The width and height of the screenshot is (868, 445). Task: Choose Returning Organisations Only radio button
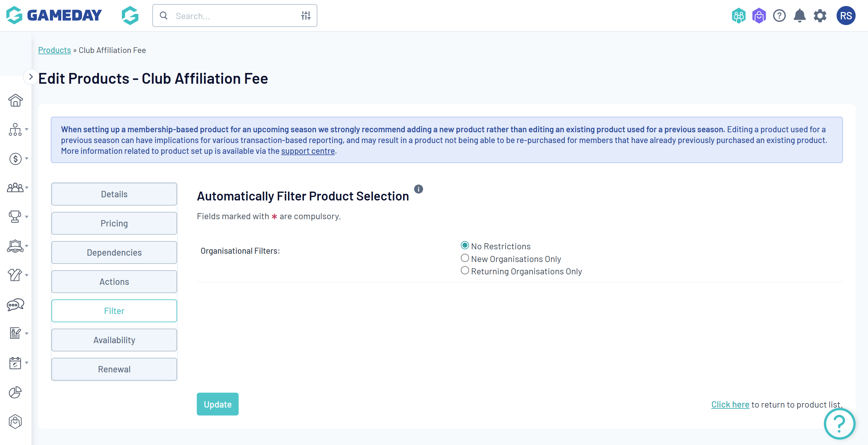click(x=465, y=271)
